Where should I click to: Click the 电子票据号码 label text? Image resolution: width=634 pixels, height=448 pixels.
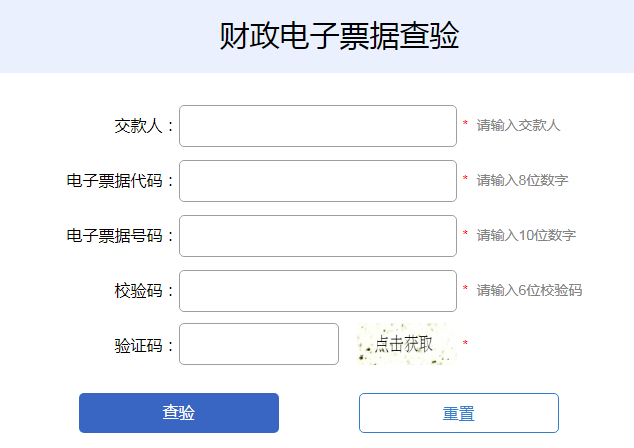(x=119, y=236)
